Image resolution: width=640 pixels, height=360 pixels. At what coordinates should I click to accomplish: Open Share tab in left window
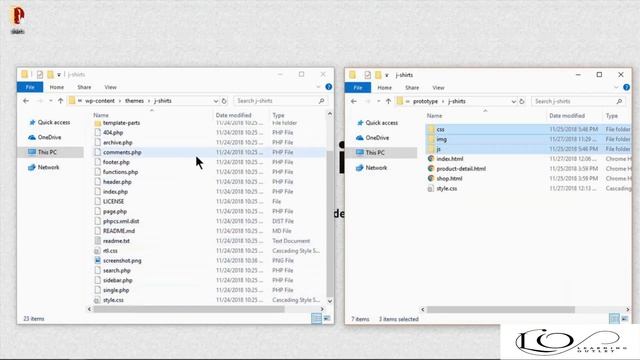[84, 87]
